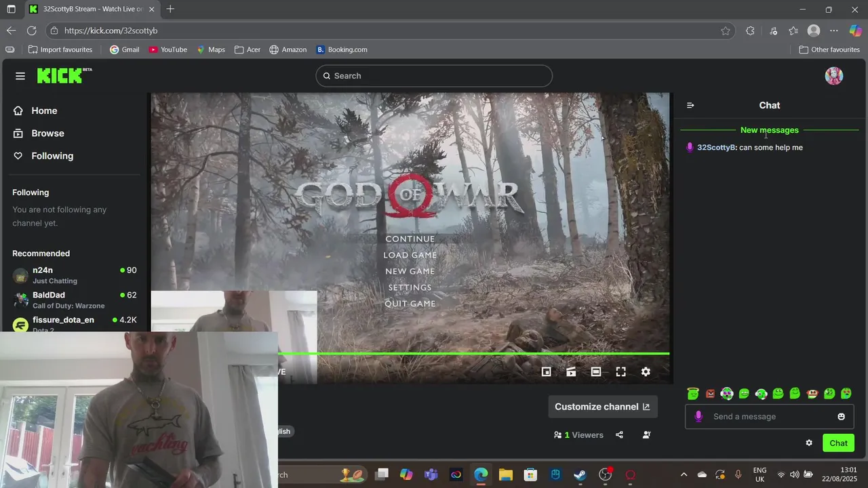Switch the stream player to fullscreen
This screenshot has height=488, width=868.
620,371
